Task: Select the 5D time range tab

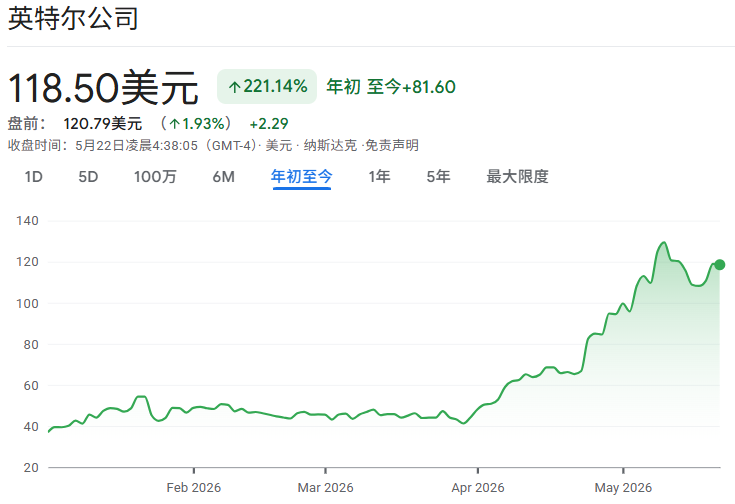Action: coord(88,177)
